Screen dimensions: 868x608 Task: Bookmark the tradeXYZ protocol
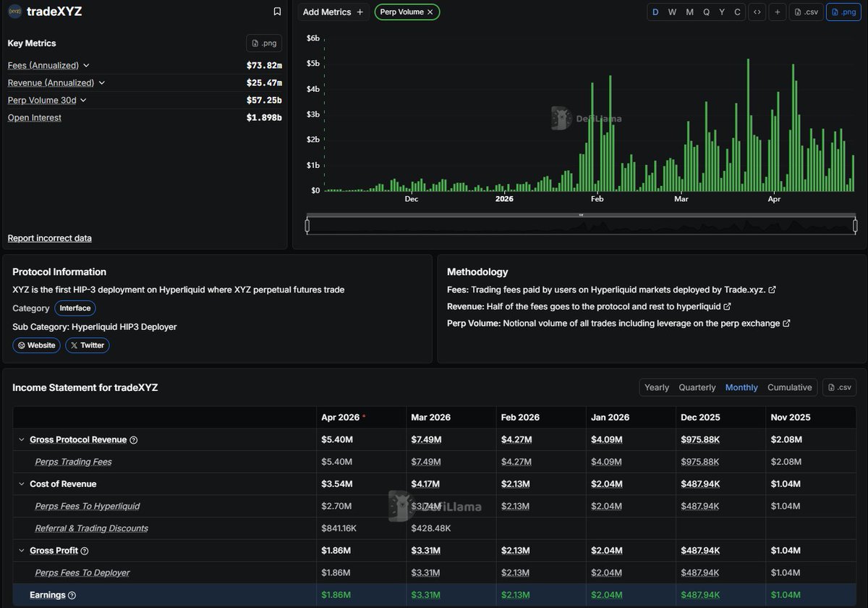(277, 12)
